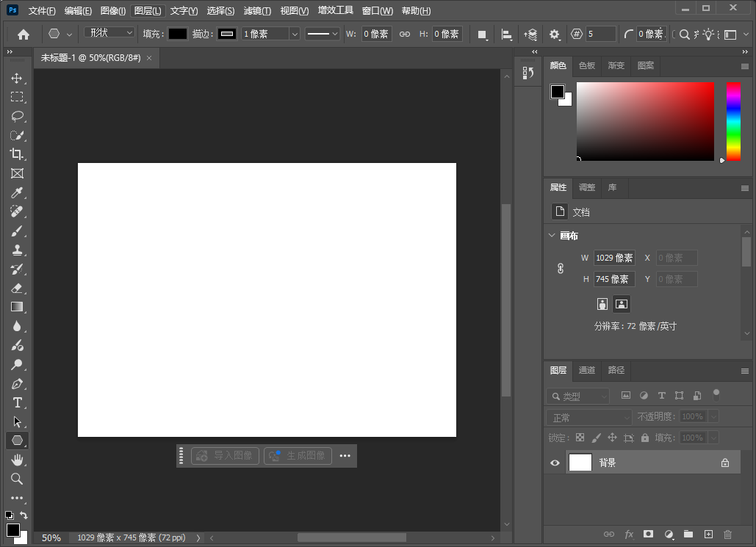Click the 生成图像 button below the canvas
The width and height of the screenshot is (756, 547).
(298, 455)
